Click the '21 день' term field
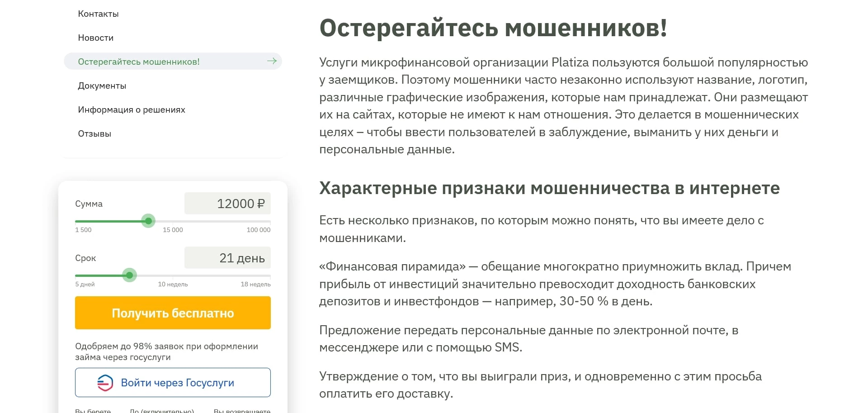This screenshot has height=413, width=868. click(227, 258)
